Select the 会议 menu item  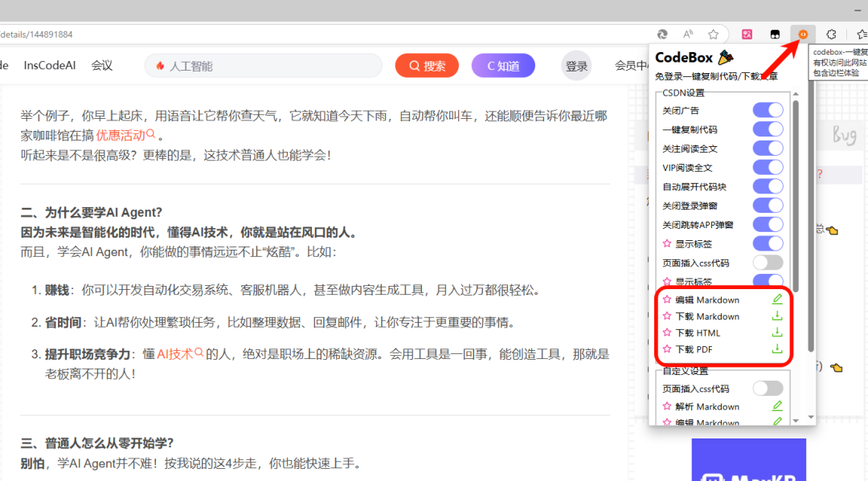[101, 65]
